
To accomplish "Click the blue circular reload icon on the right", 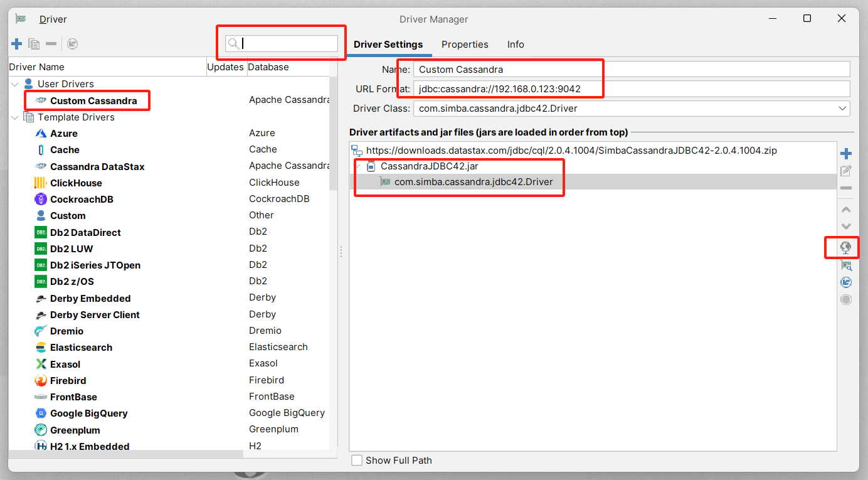I will (x=846, y=282).
